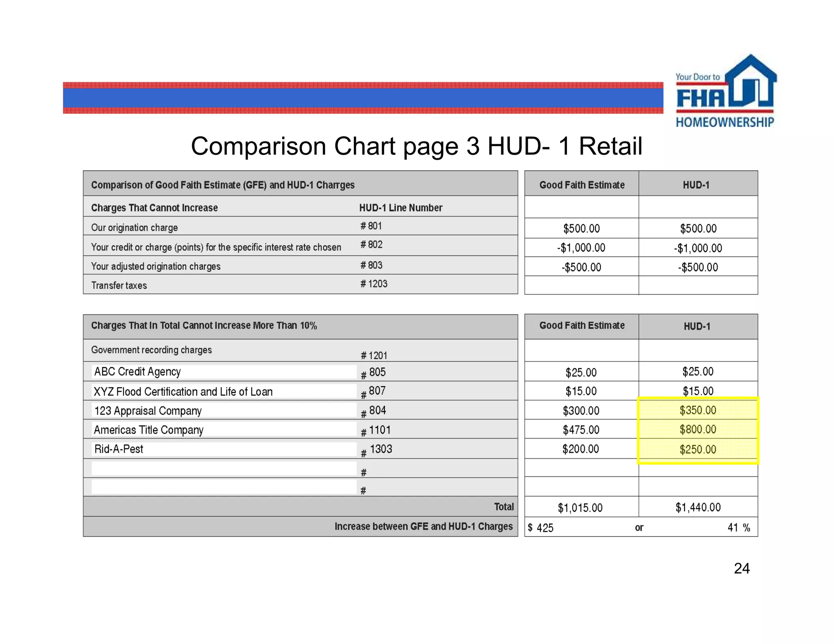Click HUD-1 value '$500.00' for origination charge

point(698,228)
